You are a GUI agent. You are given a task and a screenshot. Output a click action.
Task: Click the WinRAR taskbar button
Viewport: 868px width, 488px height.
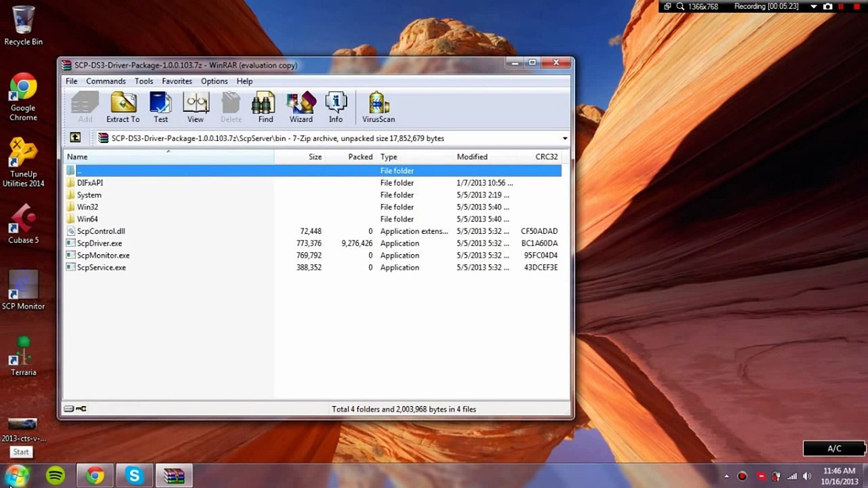click(x=174, y=476)
